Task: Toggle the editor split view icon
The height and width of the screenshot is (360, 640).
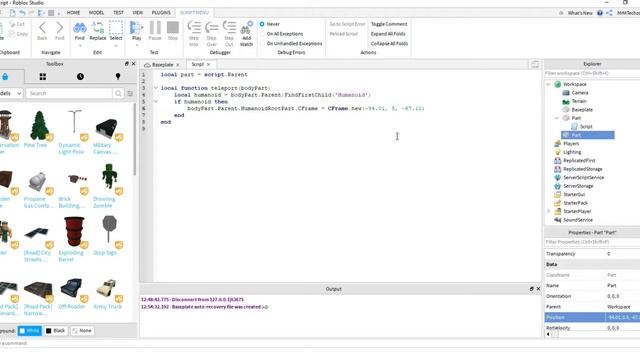Action: click(535, 64)
